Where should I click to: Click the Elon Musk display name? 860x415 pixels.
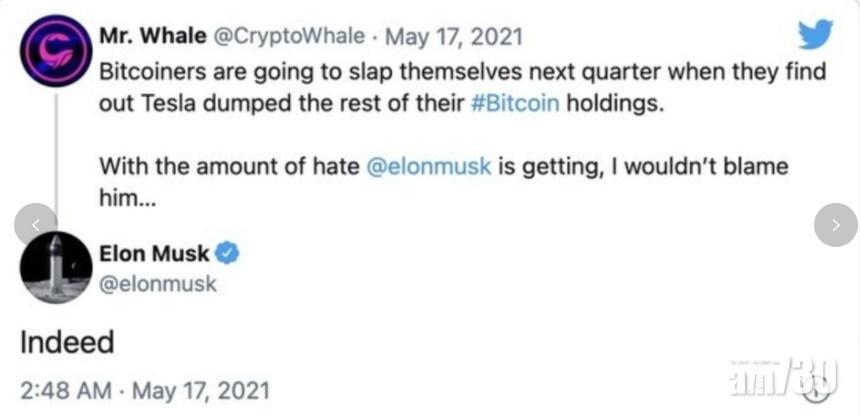(x=154, y=253)
